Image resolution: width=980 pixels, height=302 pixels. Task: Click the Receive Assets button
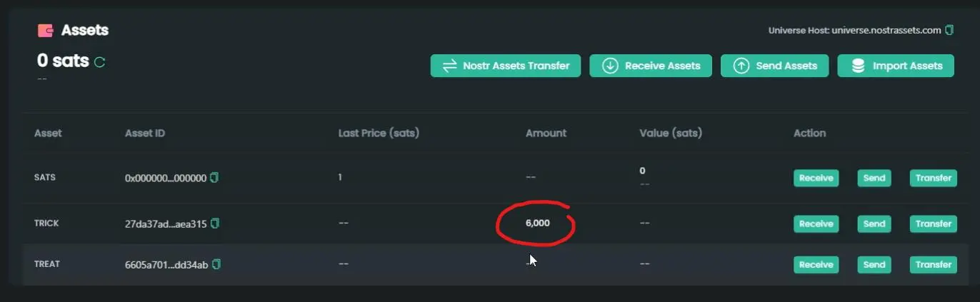coord(651,66)
